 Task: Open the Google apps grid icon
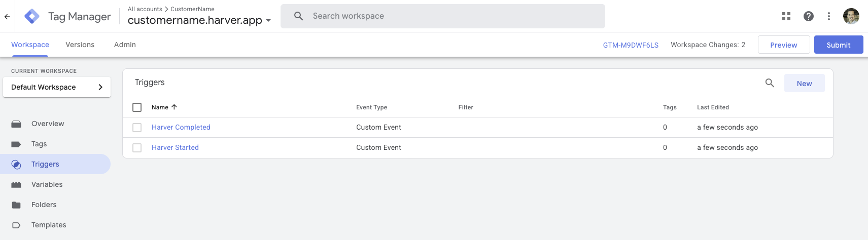coord(786,16)
